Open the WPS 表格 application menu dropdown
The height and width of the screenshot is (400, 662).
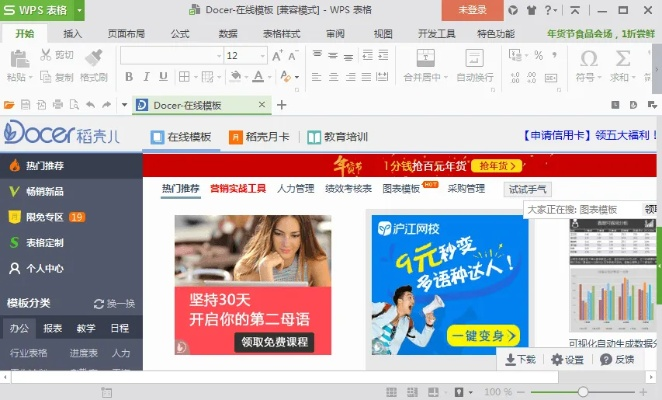(x=77, y=10)
